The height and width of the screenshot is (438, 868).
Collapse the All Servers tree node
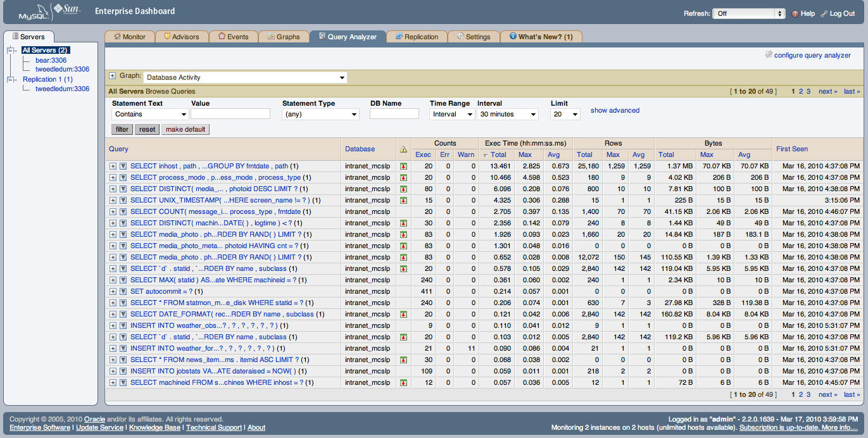click(11, 50)
